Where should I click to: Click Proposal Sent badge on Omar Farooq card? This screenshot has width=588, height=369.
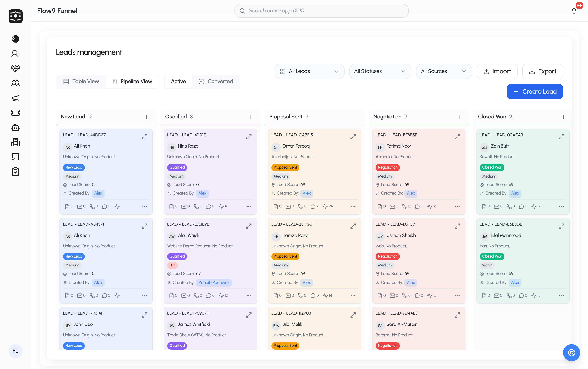tap(285, 167)
